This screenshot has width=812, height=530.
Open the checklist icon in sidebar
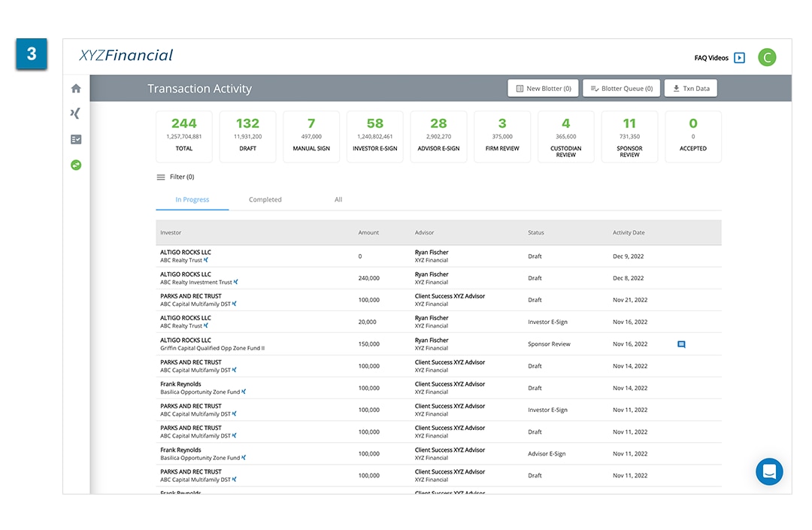pos(76,139)
